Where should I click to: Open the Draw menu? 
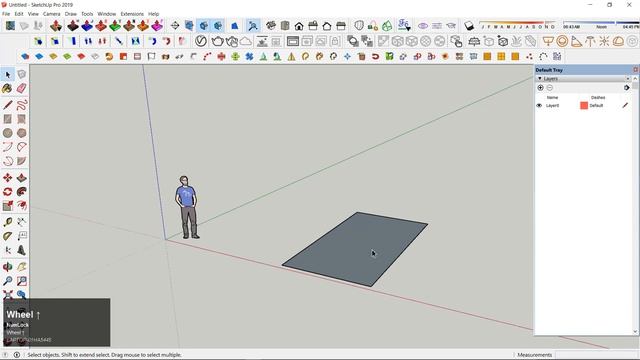pyautogui.click(x=71, y=14)
